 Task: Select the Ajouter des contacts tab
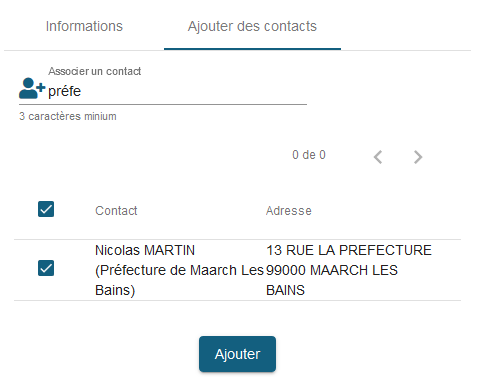tap(252, 26)
